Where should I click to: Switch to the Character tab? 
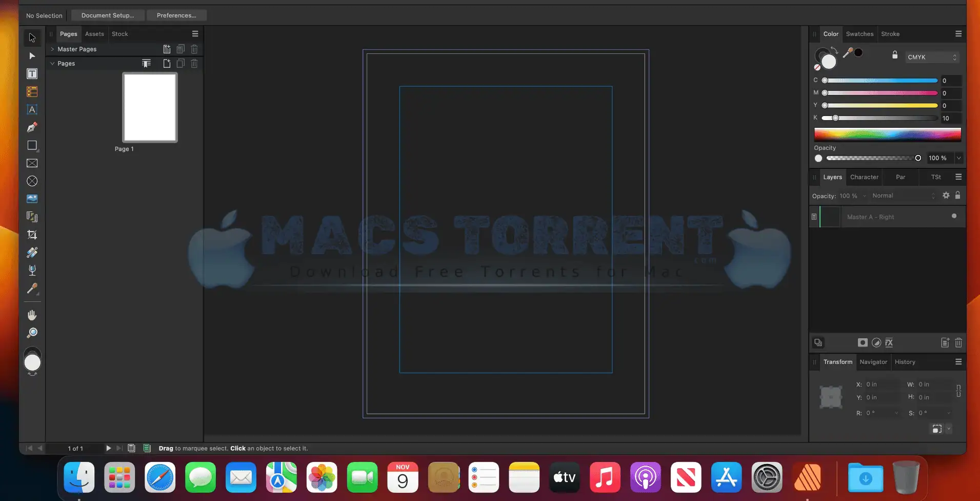click(864, 177)
